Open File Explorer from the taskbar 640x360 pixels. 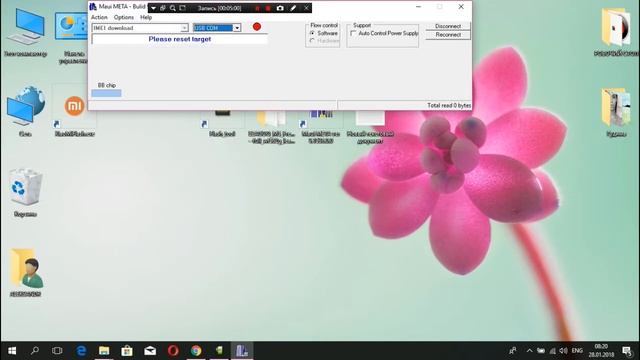(x=104, y=351)
